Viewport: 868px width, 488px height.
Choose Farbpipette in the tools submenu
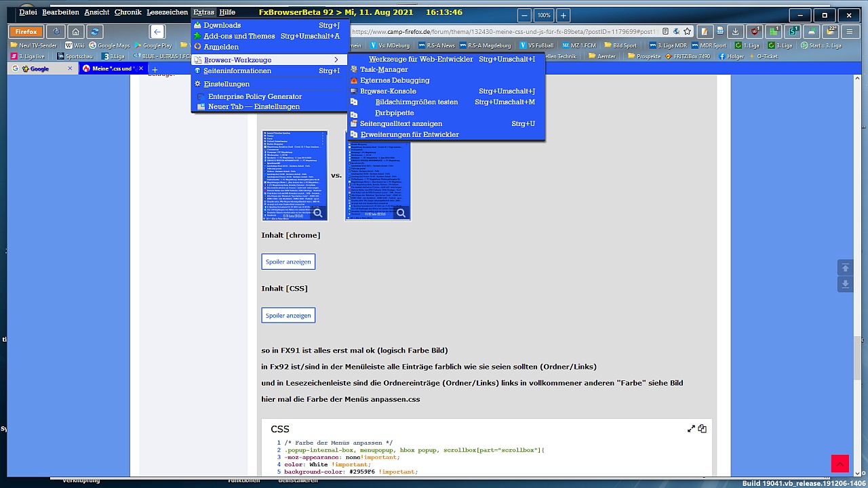coord(394,113)
